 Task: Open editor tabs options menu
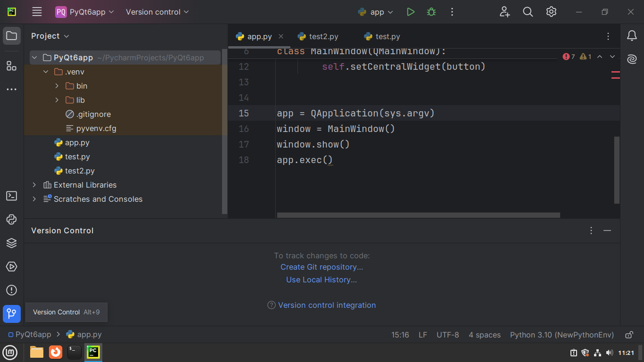[608, 36]
